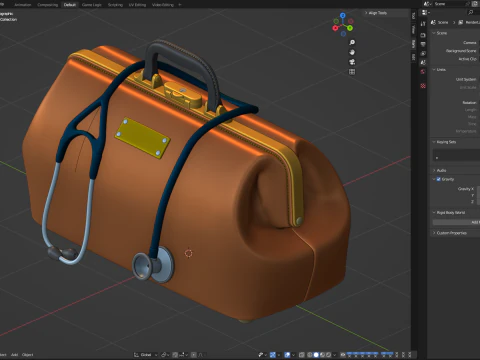Open the properties editor type dropdown
This screenshot has width=480, height=360.
(425, 13)
